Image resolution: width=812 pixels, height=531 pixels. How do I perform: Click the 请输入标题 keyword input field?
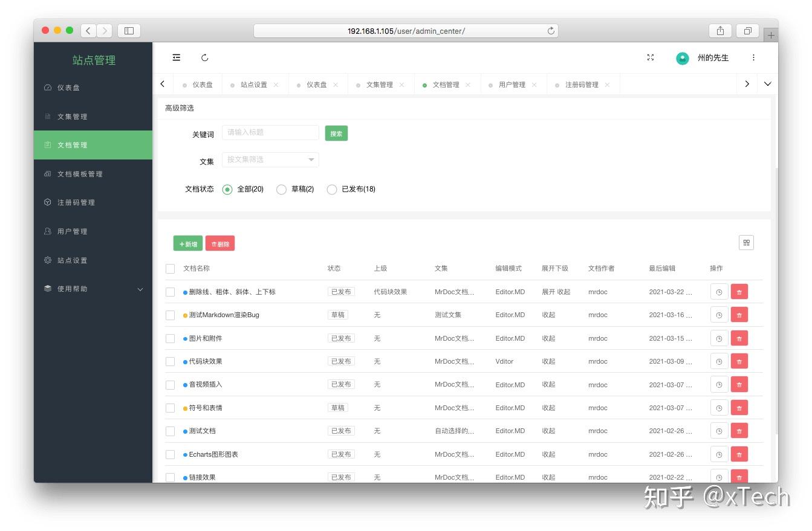pyautogui.click(x=270, y=132)
